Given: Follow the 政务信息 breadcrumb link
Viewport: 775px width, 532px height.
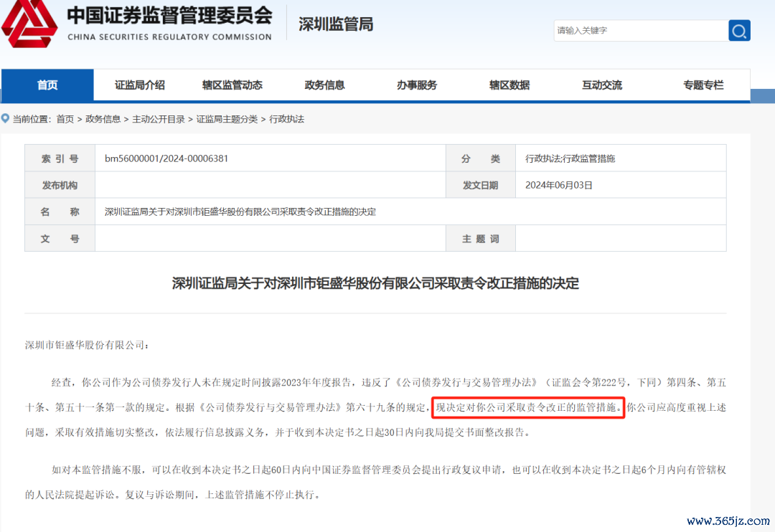Looking at the screenshot, I should pyautogui.click(x=103, y=119).
